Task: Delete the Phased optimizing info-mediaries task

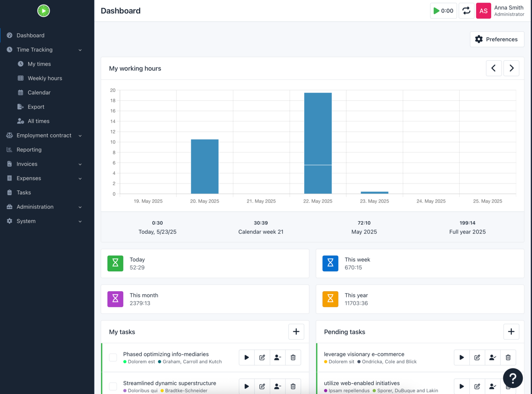Action: pos(293,357)
